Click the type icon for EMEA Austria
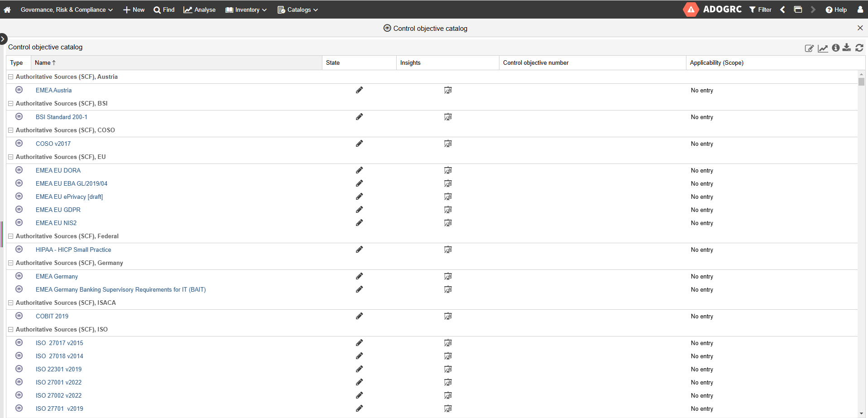868x418 pixels. coord(19,90)
